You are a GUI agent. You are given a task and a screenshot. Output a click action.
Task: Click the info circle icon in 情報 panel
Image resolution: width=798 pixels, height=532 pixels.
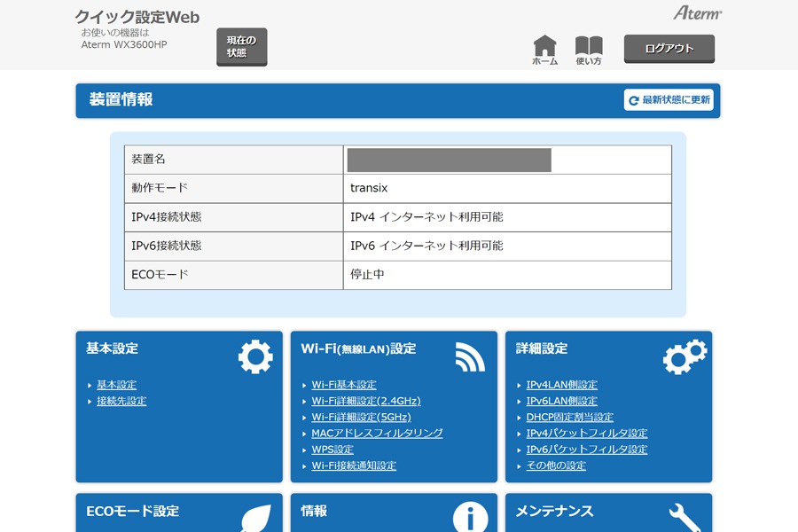point(470,517)
